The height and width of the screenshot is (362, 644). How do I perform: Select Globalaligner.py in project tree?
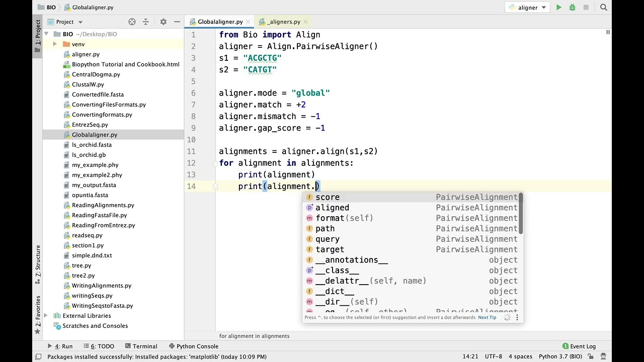[94, 135]
